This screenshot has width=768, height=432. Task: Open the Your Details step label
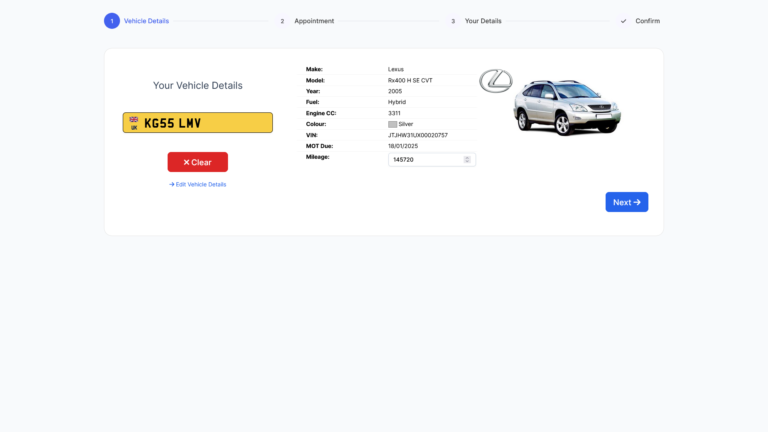pos(483,21)
